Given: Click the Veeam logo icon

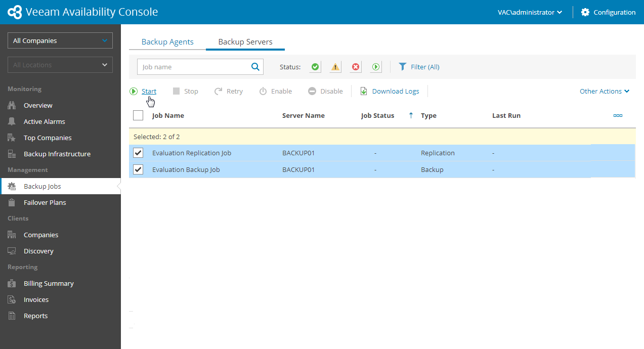Looking at the screenshot, I should [x=15, y=12].
